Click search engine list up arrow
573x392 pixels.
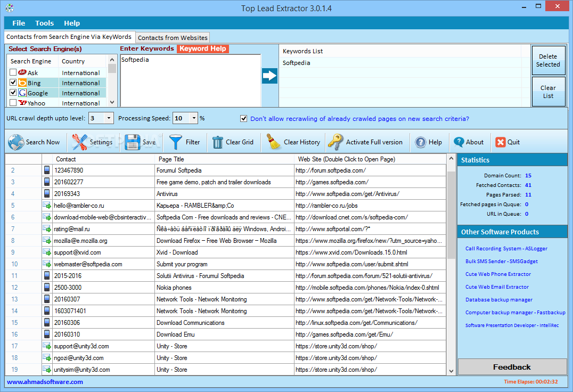112,60
